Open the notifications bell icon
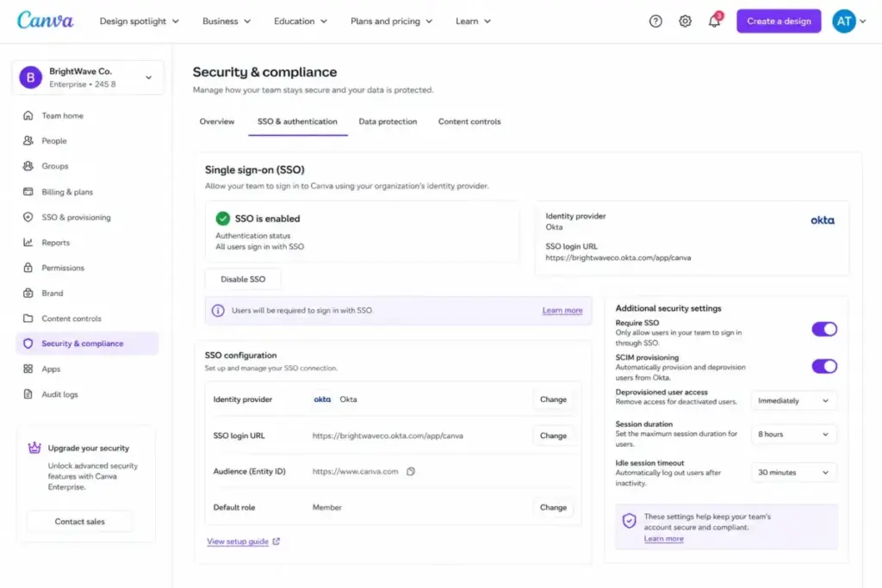The image size is (882, 588). [714, 22]
